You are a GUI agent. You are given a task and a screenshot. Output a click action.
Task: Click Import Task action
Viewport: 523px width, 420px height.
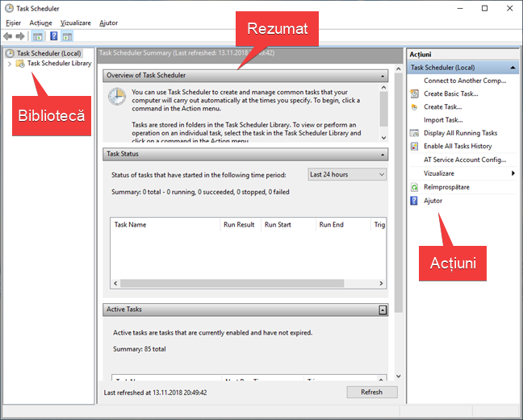443,120
